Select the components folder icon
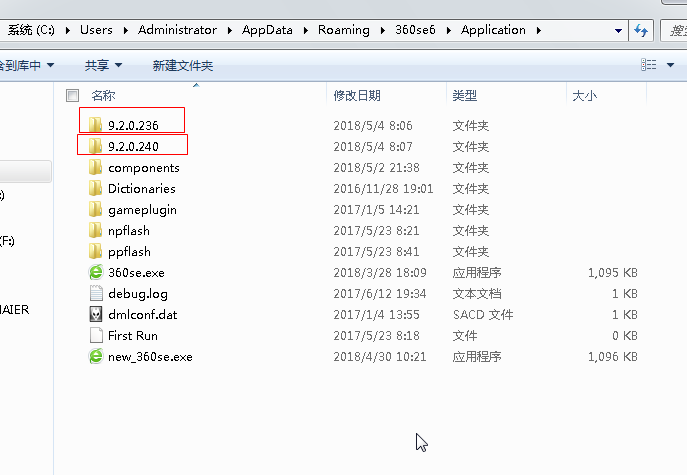 point(95,167)
